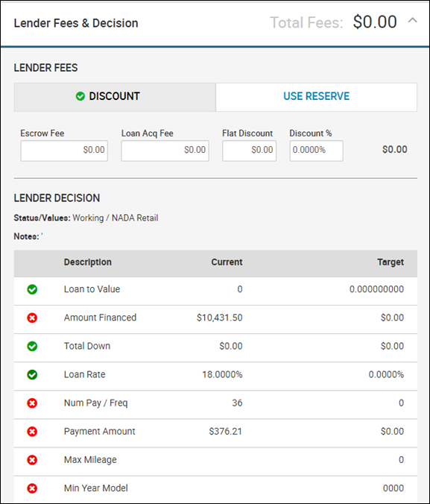This screenshot has width=430, height=504.
Task: Click the Description column header
Action: tap(88, 262)
